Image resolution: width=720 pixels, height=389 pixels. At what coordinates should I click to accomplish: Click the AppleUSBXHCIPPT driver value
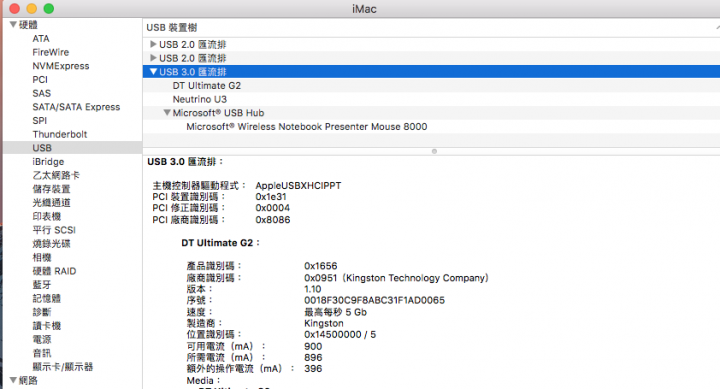pos(298,186)
